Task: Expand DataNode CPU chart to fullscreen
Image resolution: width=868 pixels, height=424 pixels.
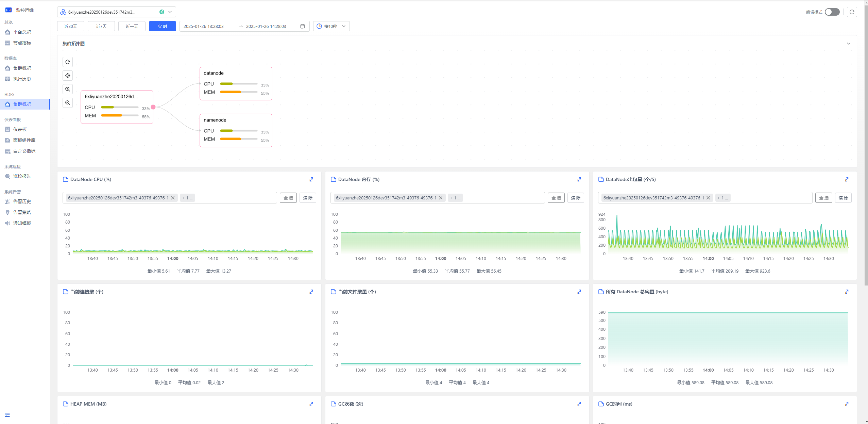Action: point(311,179)
